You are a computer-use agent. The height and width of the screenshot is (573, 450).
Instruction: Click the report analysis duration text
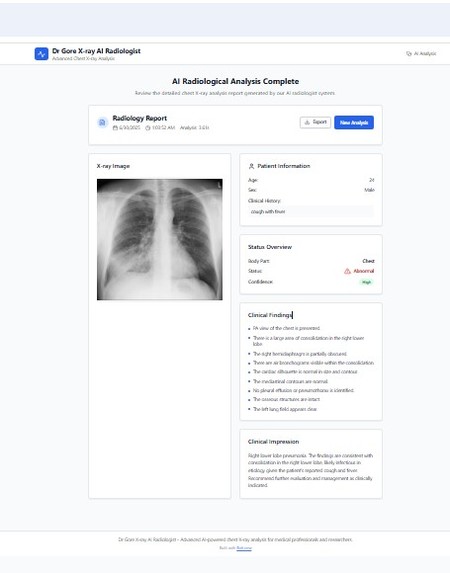[194, 128]
